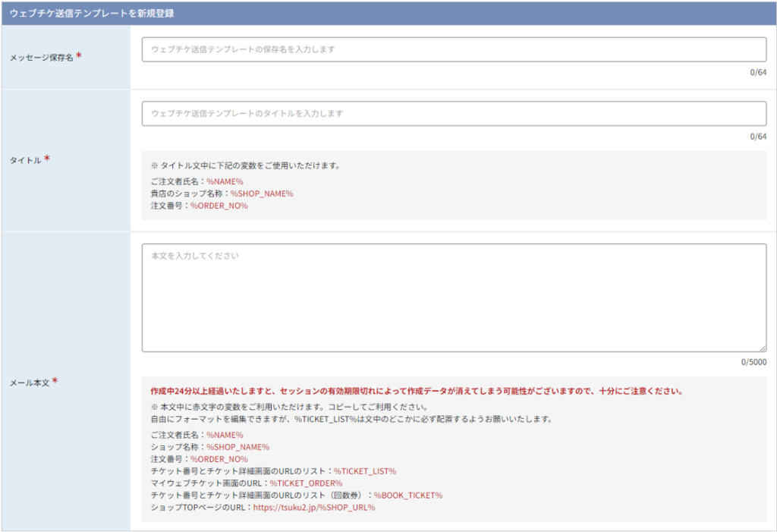Click the 0/64 counter under タイトル input
777x532 pixels.
click(x=758, y=137)
